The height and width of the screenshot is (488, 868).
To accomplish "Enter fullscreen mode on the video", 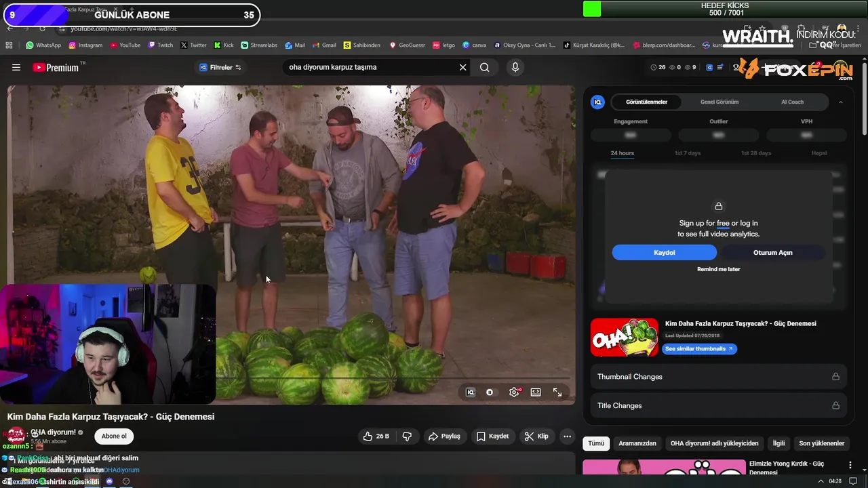I will (x=557, y=392).
